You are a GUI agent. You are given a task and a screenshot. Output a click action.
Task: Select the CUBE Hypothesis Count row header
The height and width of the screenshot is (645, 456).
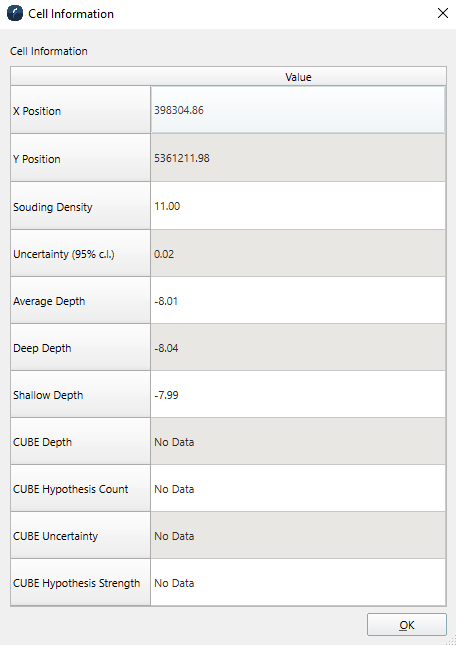point(81,489)
